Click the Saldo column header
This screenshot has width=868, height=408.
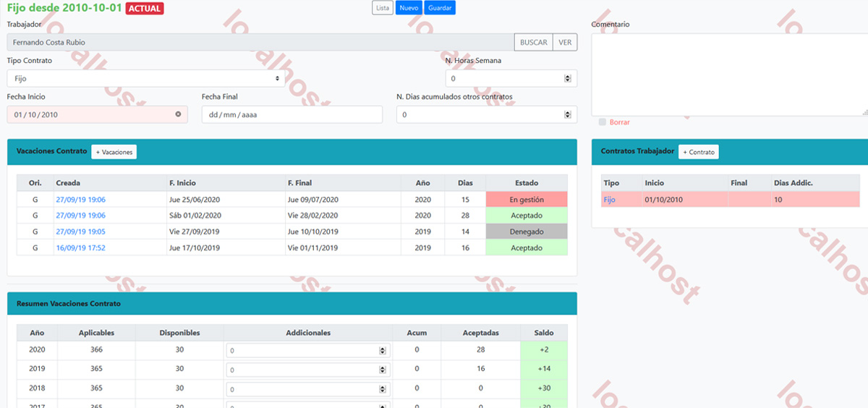coord(544,333)
